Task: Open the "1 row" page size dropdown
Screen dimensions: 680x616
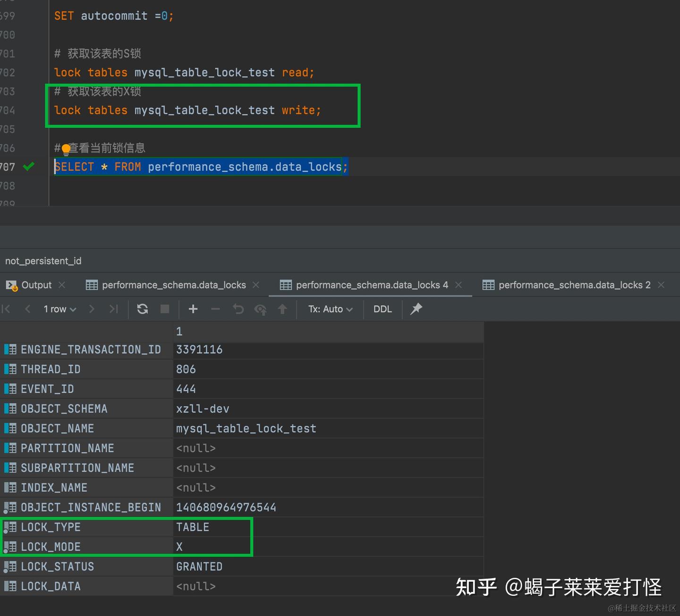Action: click(x=57, y=309)
